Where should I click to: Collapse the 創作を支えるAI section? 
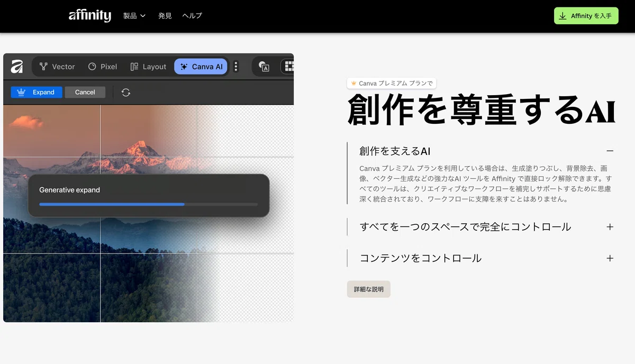click(480, 151)
